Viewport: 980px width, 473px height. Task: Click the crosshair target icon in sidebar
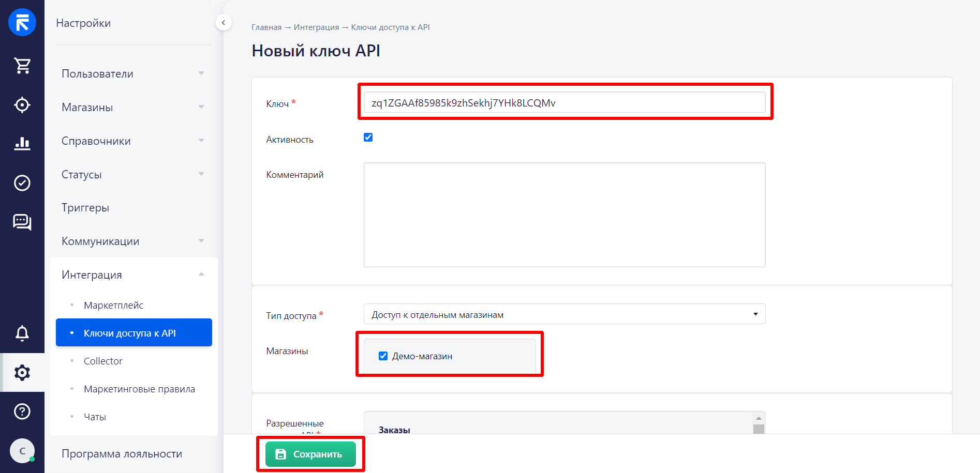pyautogui.click(x=22, y=105)
